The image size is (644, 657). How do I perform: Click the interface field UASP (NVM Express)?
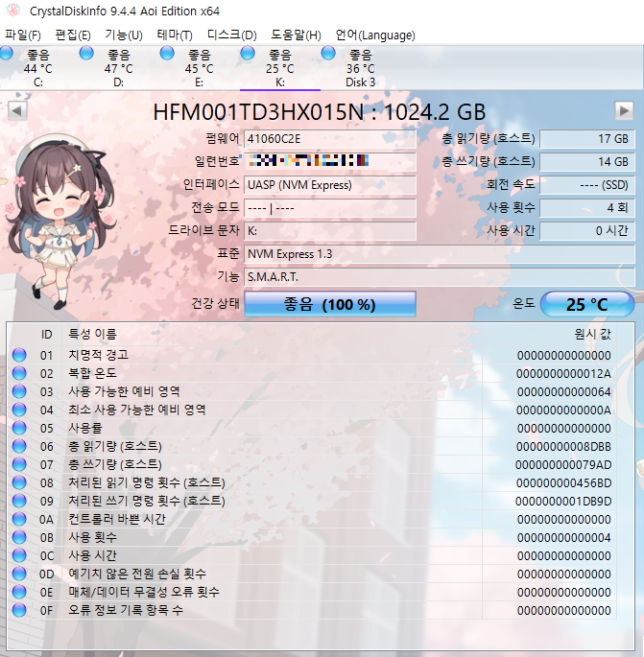coord(330,185)
